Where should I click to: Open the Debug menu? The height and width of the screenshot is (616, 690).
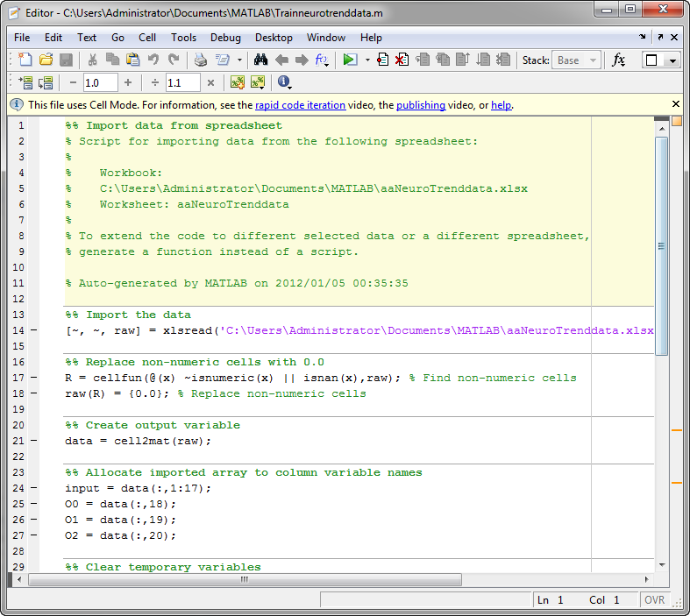(x=225, y=38)
